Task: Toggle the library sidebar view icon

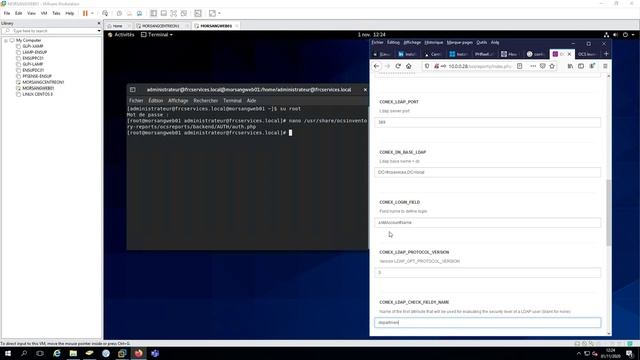Action: (153, 13)
